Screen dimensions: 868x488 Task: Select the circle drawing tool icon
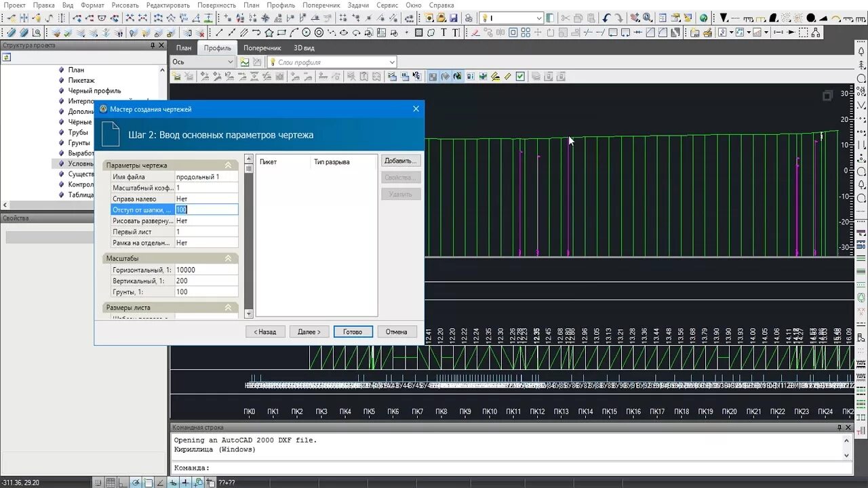307,32
